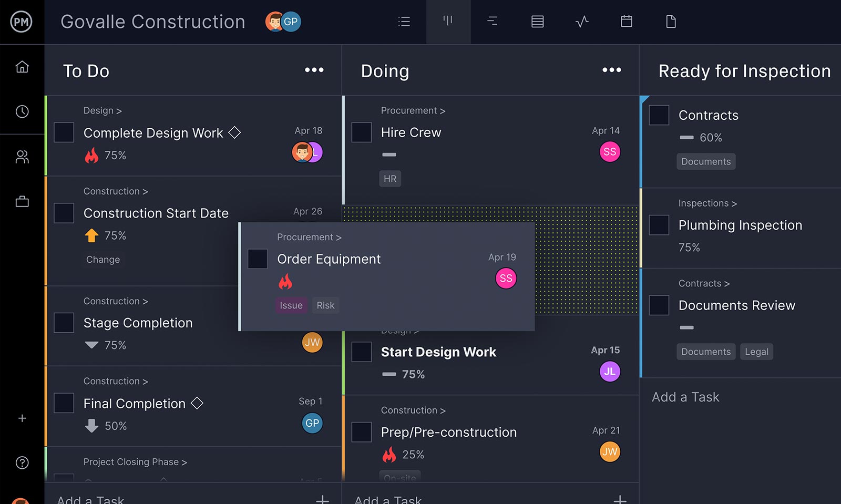Expand the Project Closing Phase breadcrumb
The height and width of the screenshot is (504, 841).
coord(135,461)
